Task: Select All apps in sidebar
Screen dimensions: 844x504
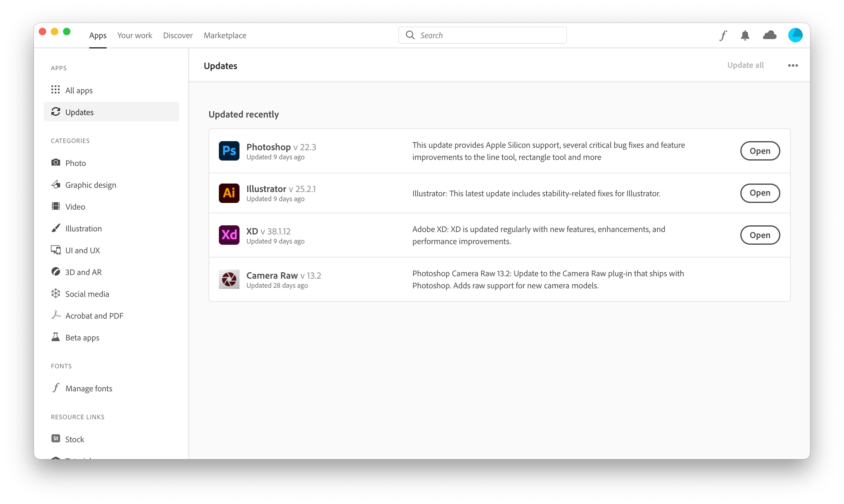Action: coord(79,90)
